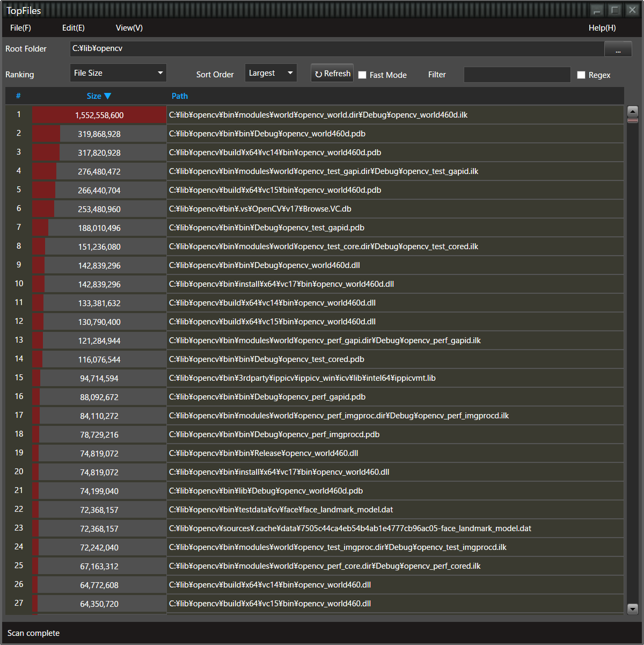The height and width of the screenshot is (645, 644).
Task: Click the scrollbar down arrow
Action: [x=632, y=609]
